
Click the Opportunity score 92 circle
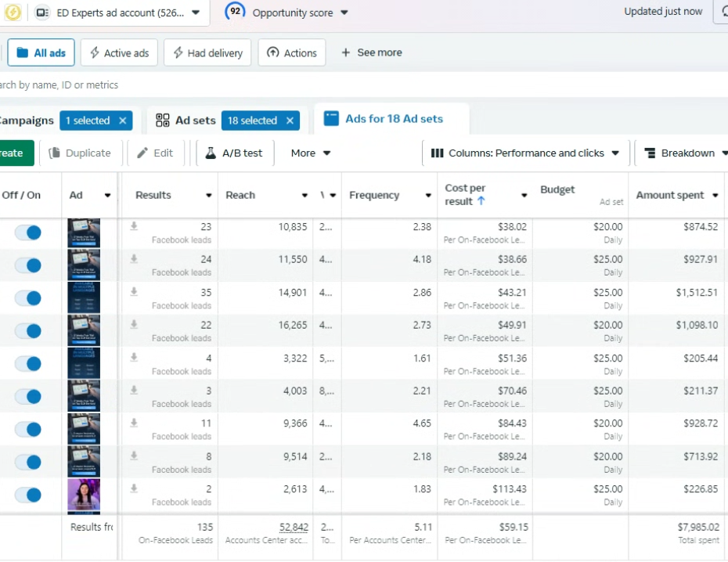pyautogui.click(x=235, y=12)
